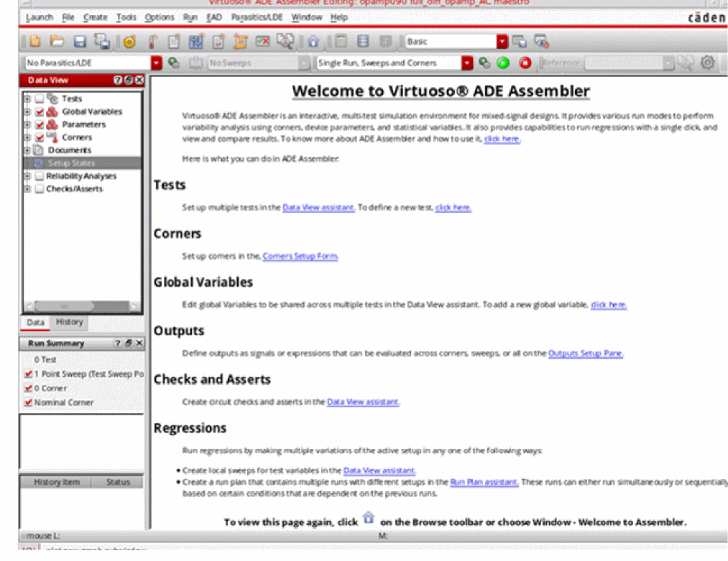Open the Single Run, Sweeps and Corners dropdown

(x=467, y=63)
